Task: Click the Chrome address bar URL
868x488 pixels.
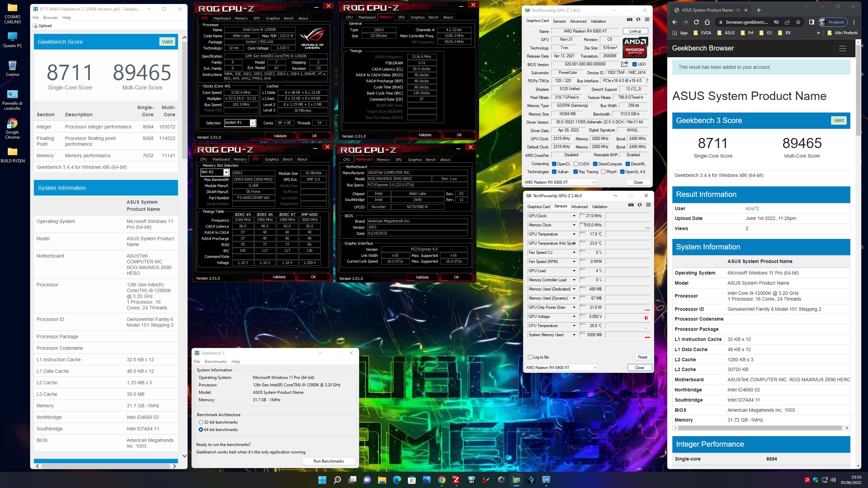Action: [x=747, y=22]
